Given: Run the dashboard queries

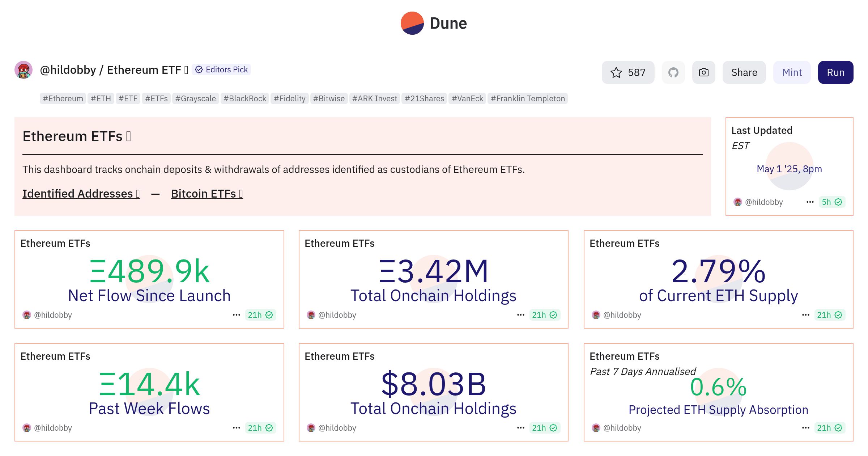Looking at the screenshot, I should (x=836, y=72).
